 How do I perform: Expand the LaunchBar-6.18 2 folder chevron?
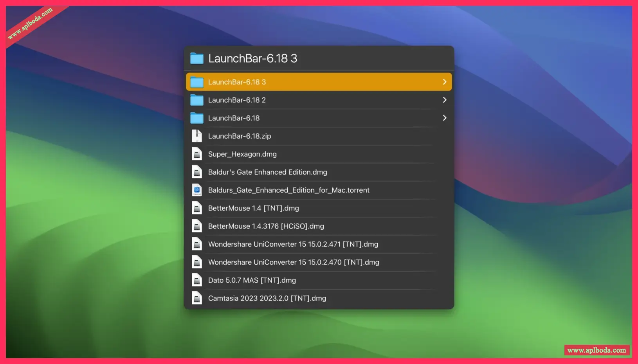(x=444, y=100)
